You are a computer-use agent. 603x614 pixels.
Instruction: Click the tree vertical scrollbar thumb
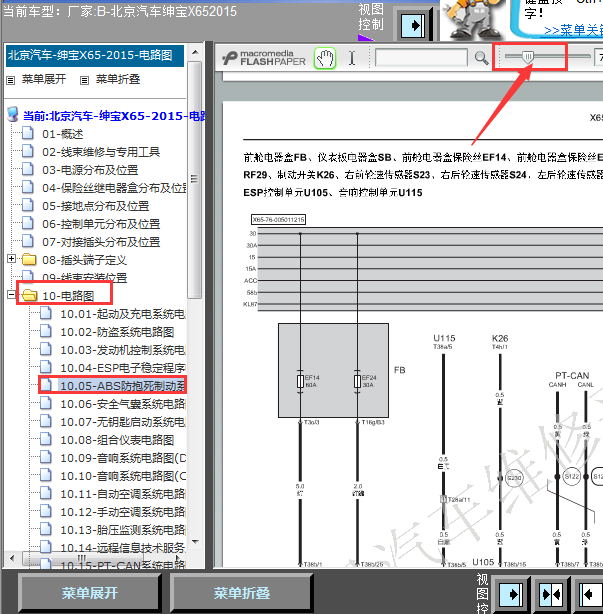click(x=195, y=179)
